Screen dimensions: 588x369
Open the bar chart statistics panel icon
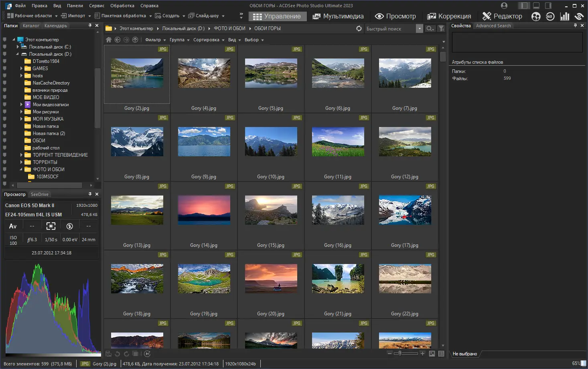tap(565, 16)
